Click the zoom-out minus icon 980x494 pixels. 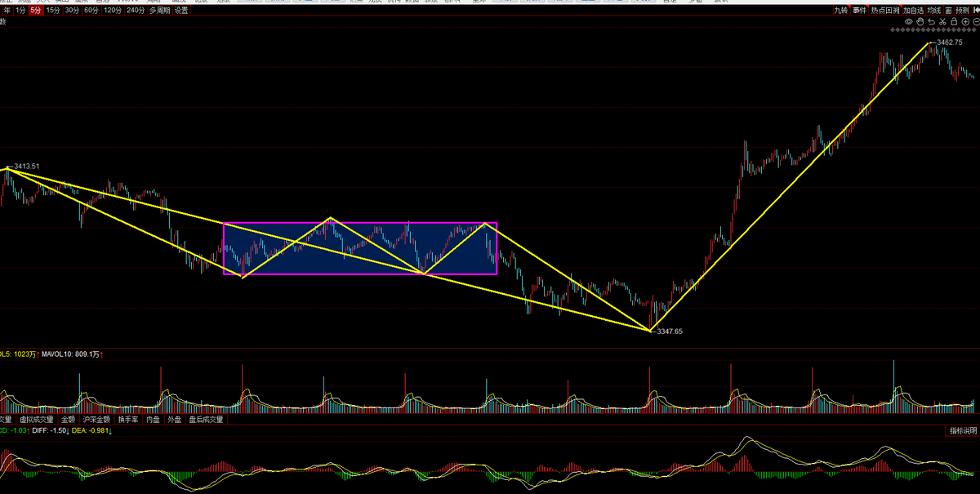(x=976, y=21)
